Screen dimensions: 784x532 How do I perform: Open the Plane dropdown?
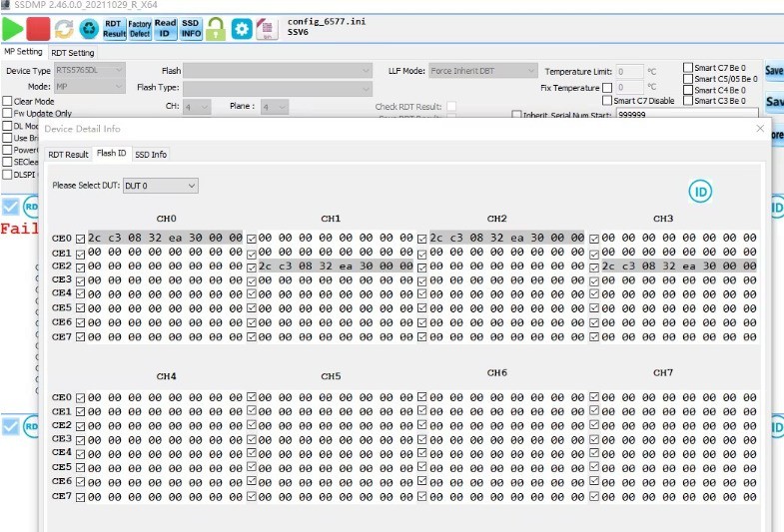[x=275, y=107]
